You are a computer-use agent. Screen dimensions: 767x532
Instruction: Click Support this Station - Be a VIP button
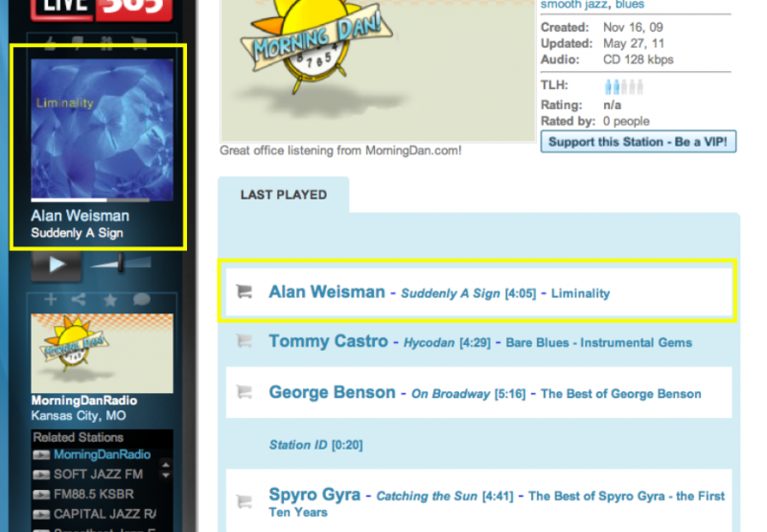coord(639,142)
